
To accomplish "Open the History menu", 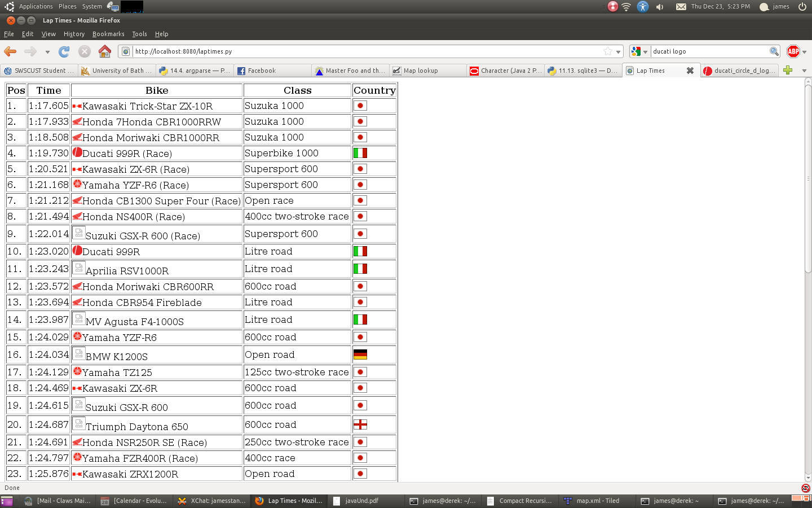I will point(74,34).
